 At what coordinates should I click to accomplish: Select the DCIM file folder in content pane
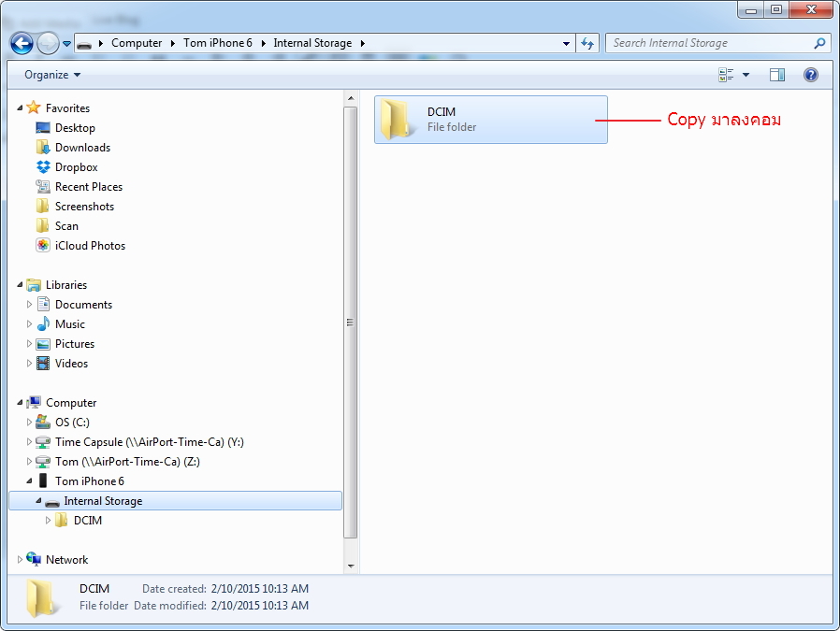(x=491, y=120)
